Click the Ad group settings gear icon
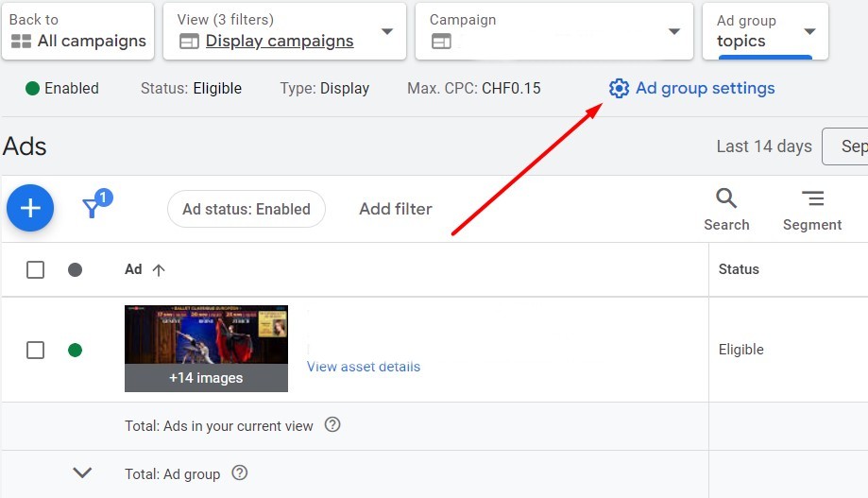 coord(619,89)
